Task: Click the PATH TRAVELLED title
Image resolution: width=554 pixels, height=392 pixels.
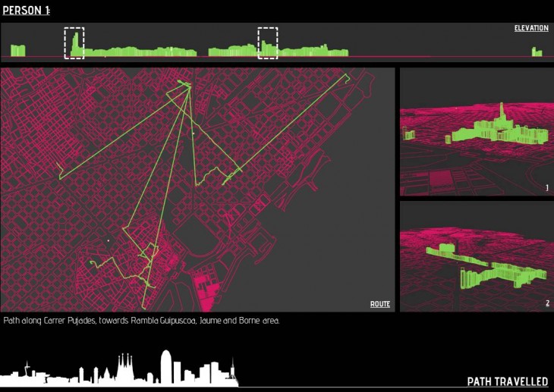Action: pos(507,381)
